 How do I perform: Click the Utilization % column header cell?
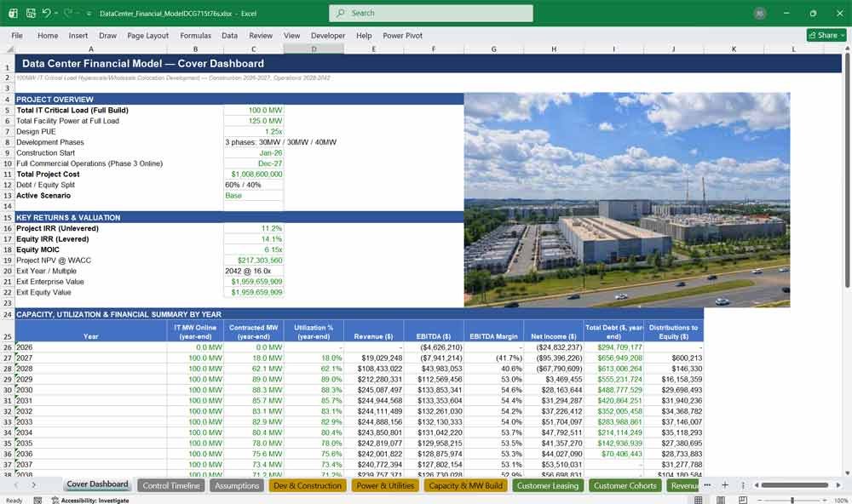314,332
